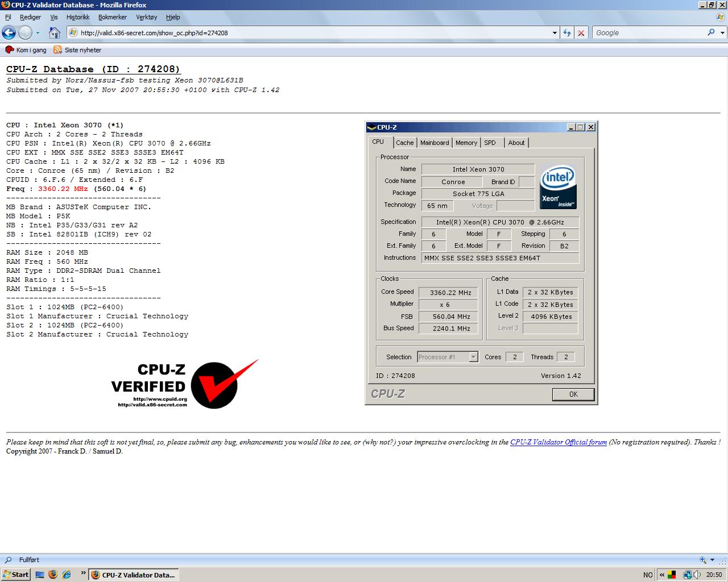Open the Siste nyheter feed bookmark
This screenshot has width=728, height=582.
[77, 50]
